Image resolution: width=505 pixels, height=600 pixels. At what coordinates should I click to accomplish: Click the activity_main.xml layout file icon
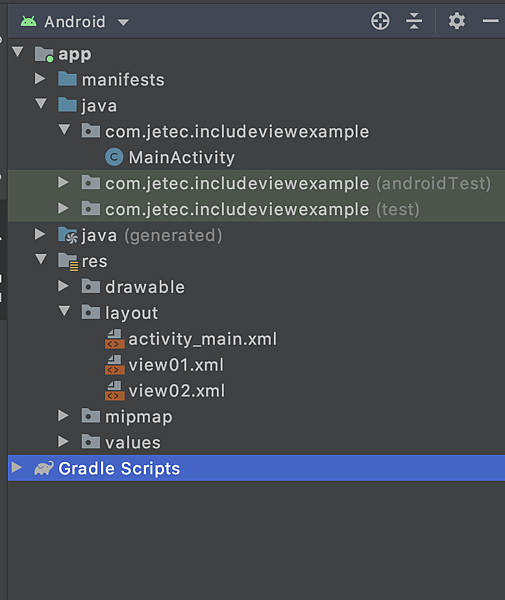[114, 339]
